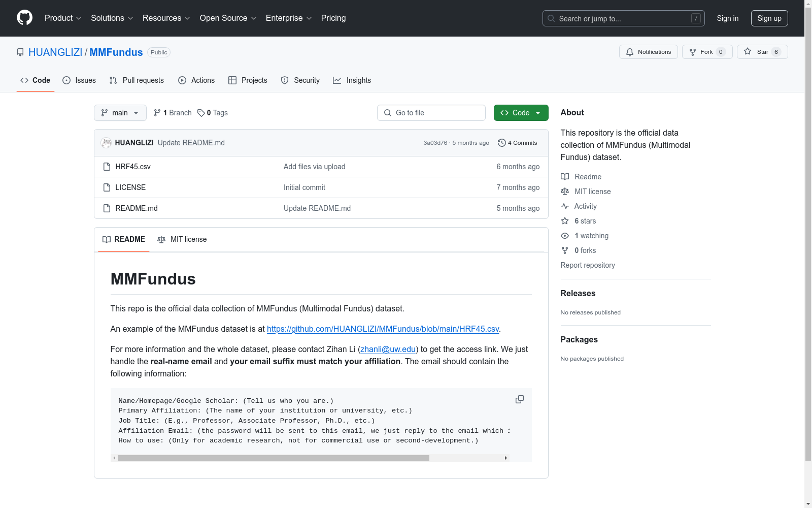Click the history clock icon by Commits
Image resolution: width=812 pixels, height=508 pixels.
click(x=502, y=143)
